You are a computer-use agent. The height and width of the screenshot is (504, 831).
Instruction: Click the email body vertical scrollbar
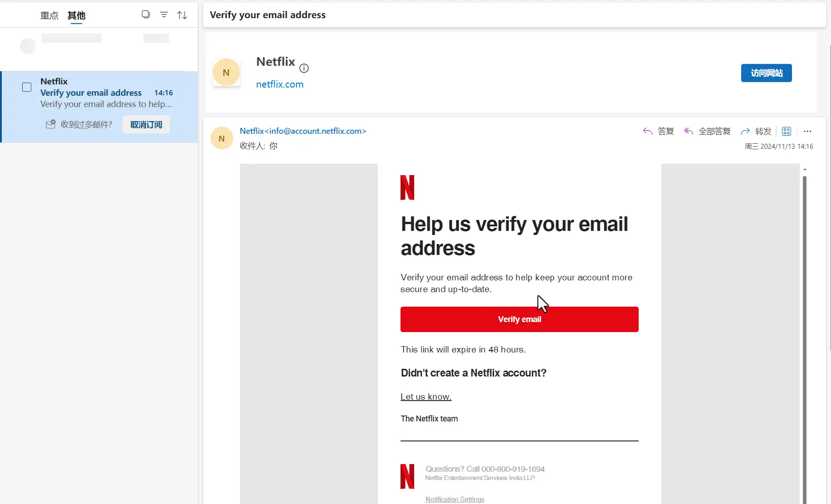click(805, 340)
